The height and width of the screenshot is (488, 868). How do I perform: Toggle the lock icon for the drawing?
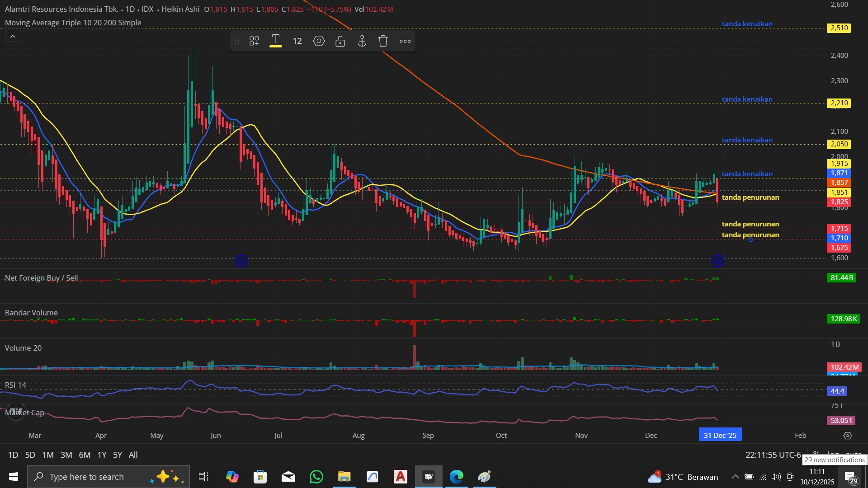pos(340,41)
